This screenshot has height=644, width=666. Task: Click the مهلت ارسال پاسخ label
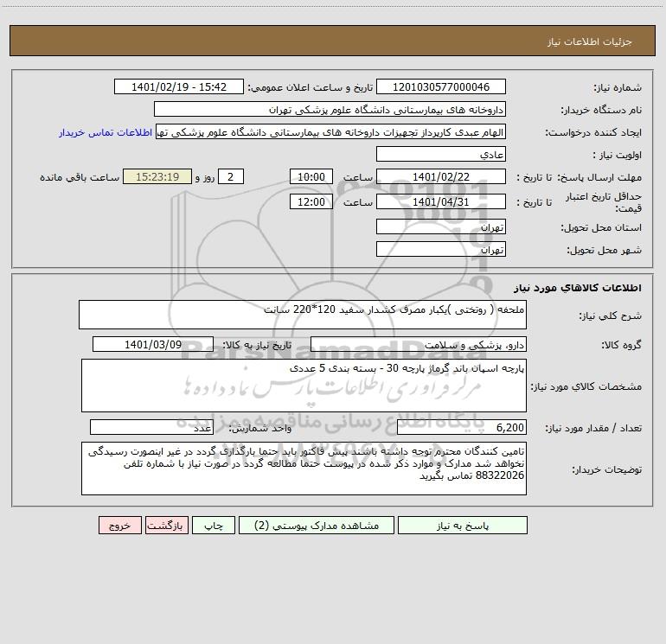click(x=599, y=177)
